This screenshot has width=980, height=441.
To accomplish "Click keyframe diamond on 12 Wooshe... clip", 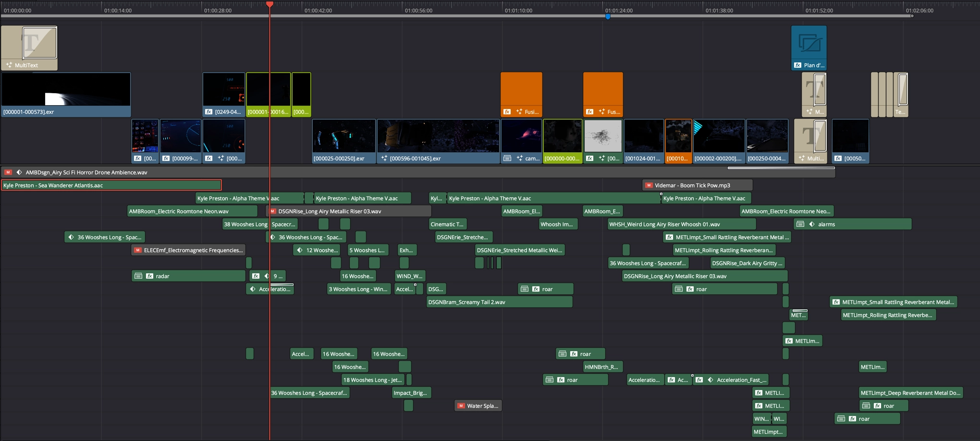I will point(300,250).
